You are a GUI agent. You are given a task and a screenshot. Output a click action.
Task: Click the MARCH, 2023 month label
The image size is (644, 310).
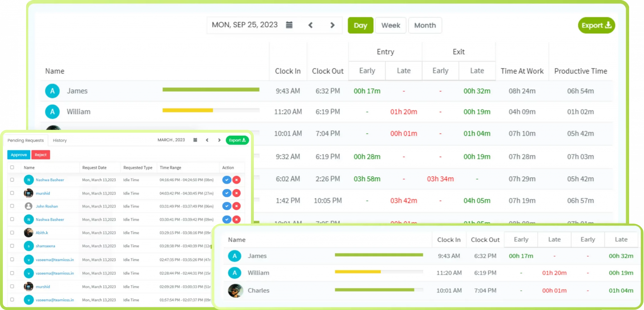point(171,140)
